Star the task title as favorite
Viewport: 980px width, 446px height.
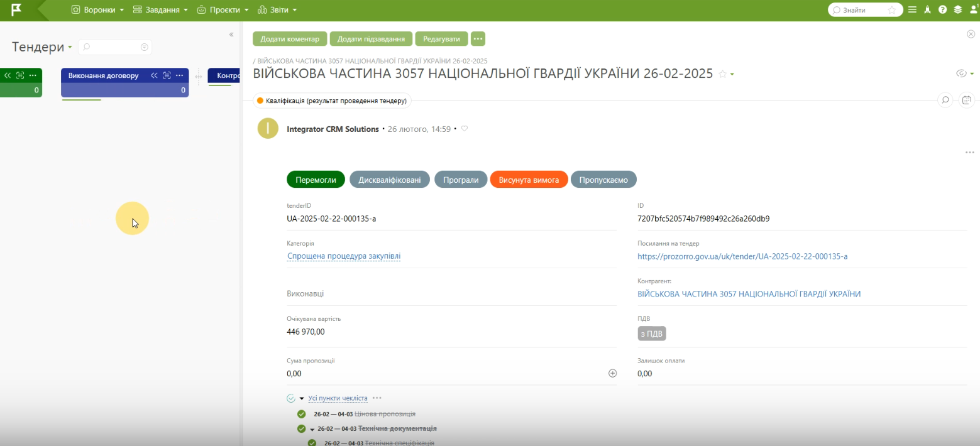click(722, 74)
